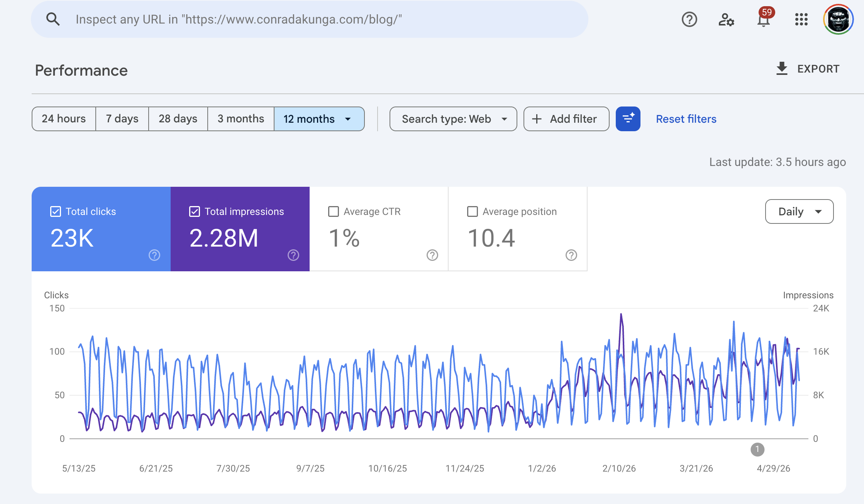864x504 pixels.
Task: Click the 4/29/26 date axis label
Action: click(x=774, y=468)
